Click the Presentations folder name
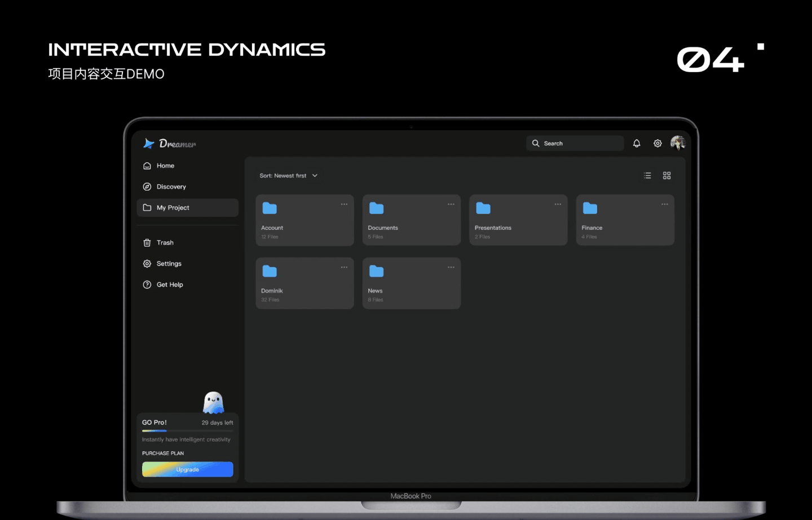 point(493,228)
